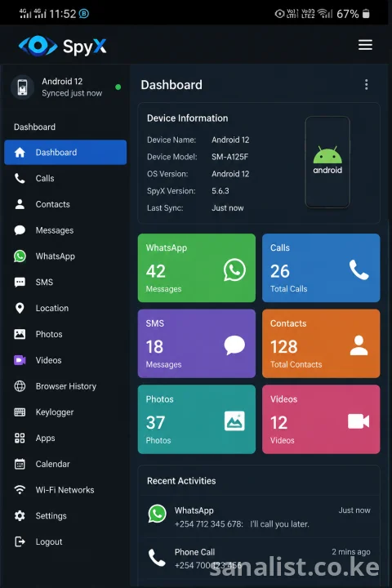Screen dimensions: 392x588
Task: Open Settings from the sidebar
Action: 65,515
